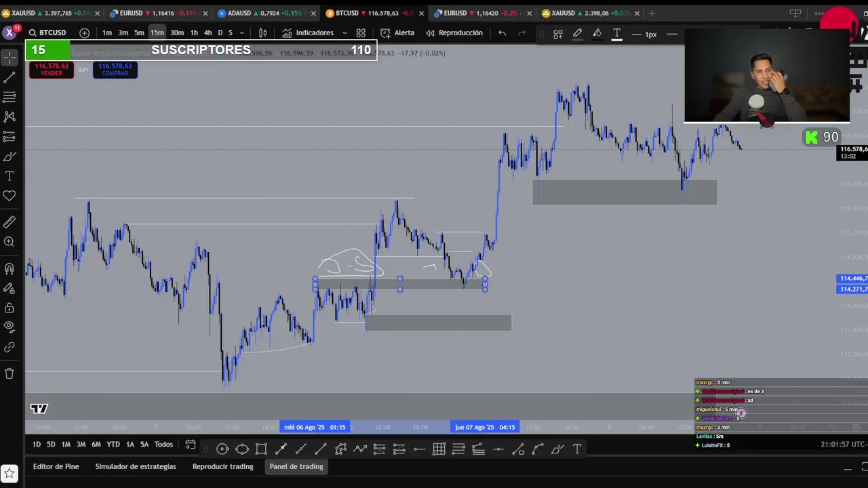Image resolution: width=868 pixels, height=488 pixels.
Task: Toggle stay in drawing mode
Action: [x=9, y=289]
